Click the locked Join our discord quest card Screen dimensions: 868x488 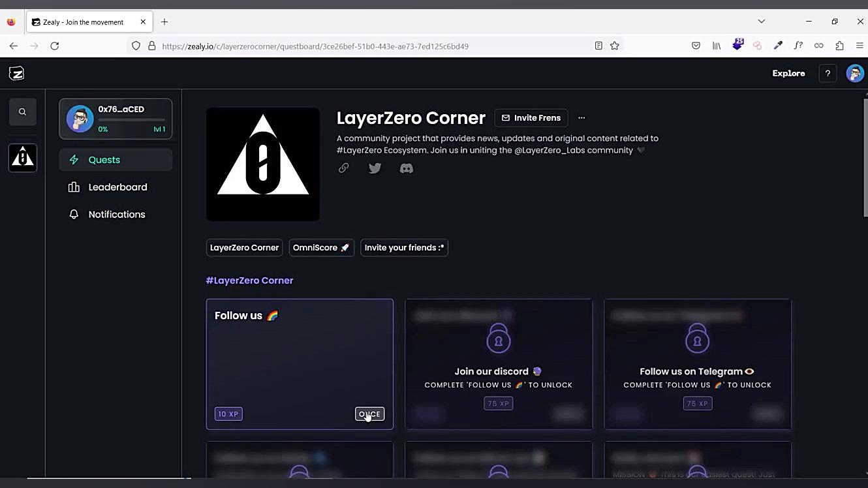click(x=499, y=364)
